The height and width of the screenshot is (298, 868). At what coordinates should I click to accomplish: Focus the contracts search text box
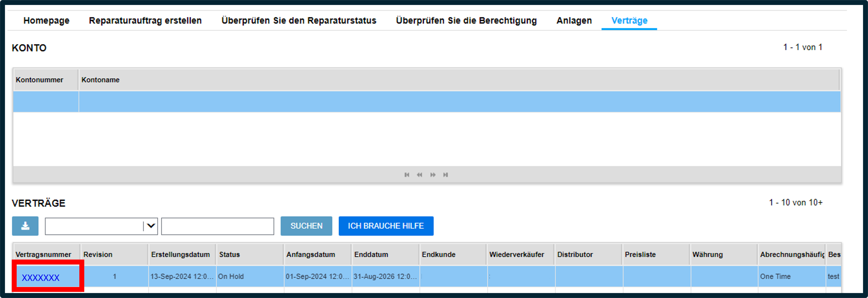(x=218, y=226)
